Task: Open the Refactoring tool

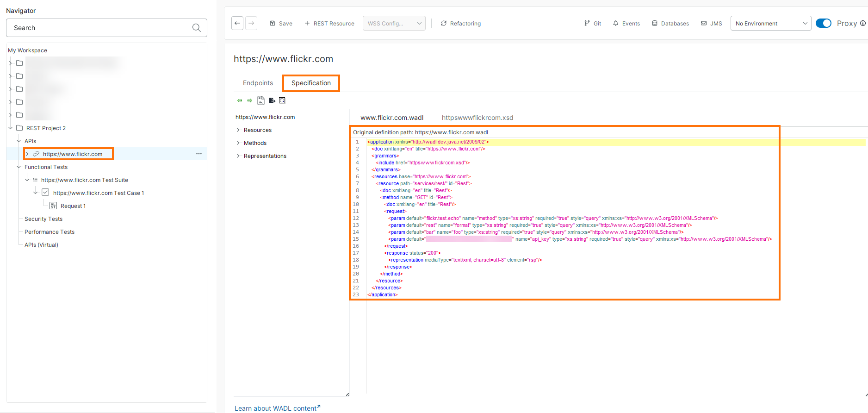Action: point(461,23)
